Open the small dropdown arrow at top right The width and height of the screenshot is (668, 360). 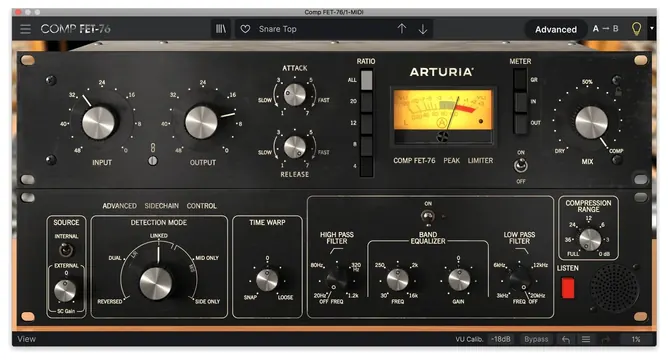[652, 29]
